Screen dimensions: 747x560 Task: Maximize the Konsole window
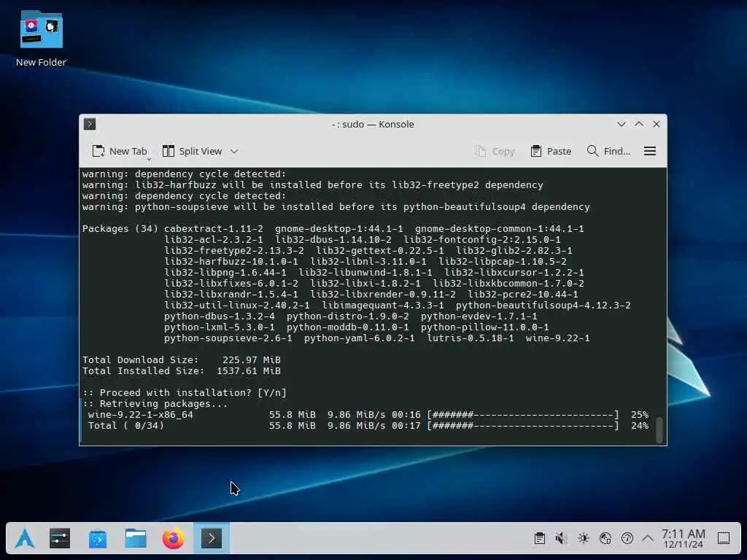click(x=639, y=124)
